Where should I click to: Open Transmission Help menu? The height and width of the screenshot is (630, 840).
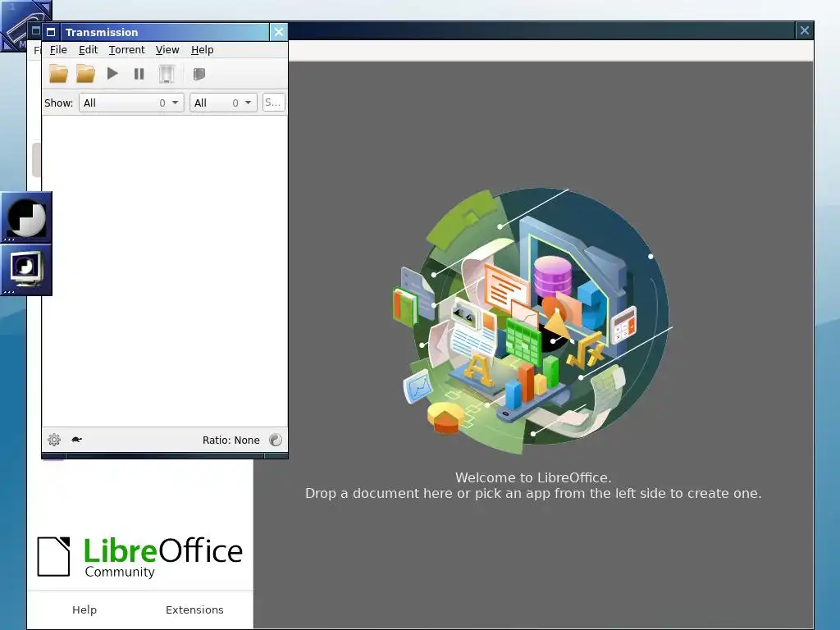(x=203, y=50)
